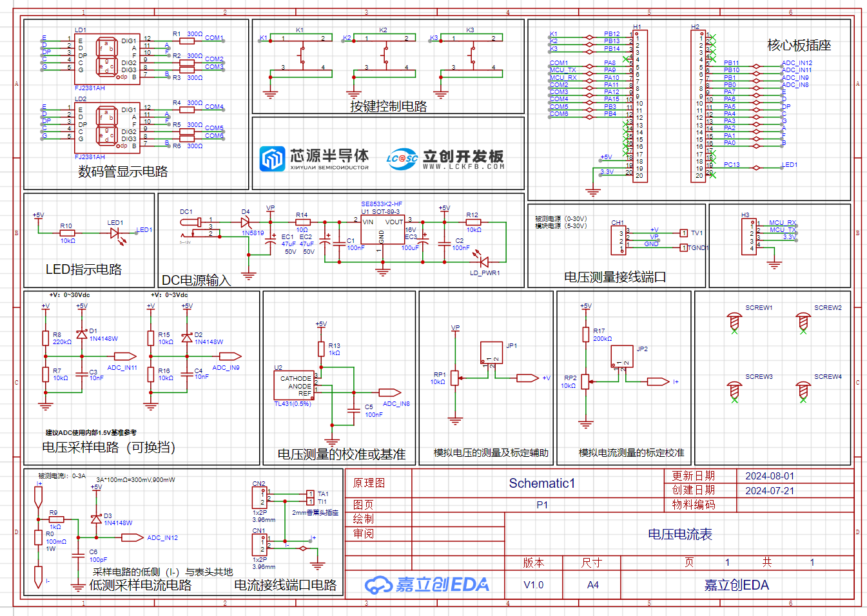
Task: Click the LCSC 立创开发板 logo
Action: [x=445, y=159]
